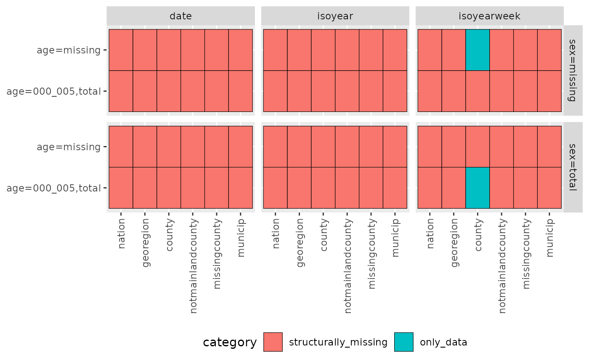Select the teal county tile in sex=total row
Image resolution: width=589 pixels, height=364 pixels.
point(478,188)
